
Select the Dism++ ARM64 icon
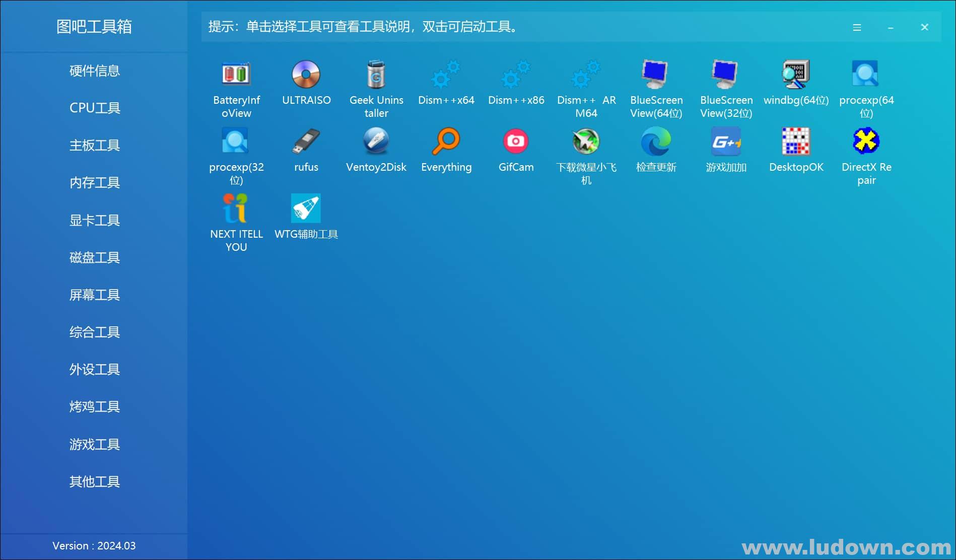coord(586,74)
